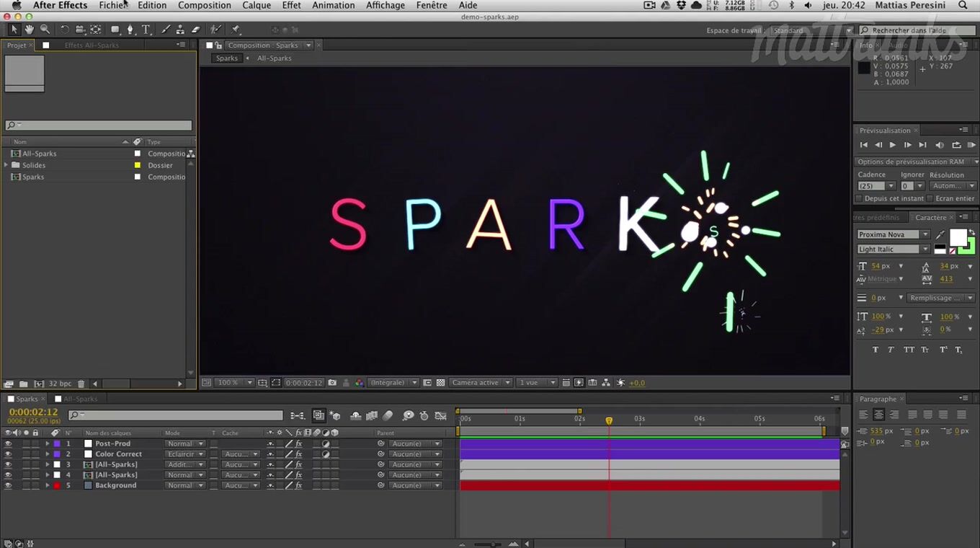This screenshot has height=548, width=980.
Task: Enable the 'Depuis cet instant' checkbox
Action: coord(859,198)
